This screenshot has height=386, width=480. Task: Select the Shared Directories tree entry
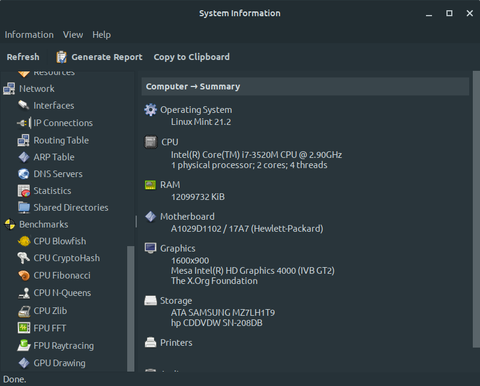coord(63,208)
